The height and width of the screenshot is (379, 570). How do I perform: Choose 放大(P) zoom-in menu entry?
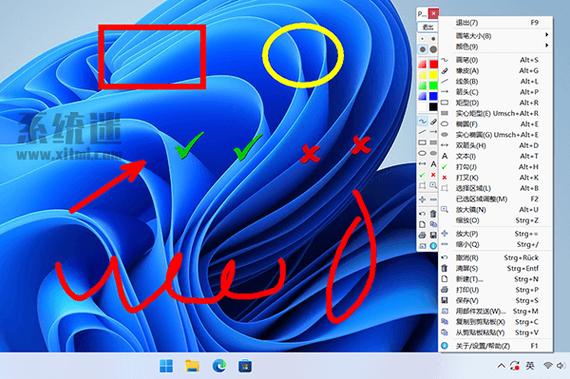[x=496, y=234]
